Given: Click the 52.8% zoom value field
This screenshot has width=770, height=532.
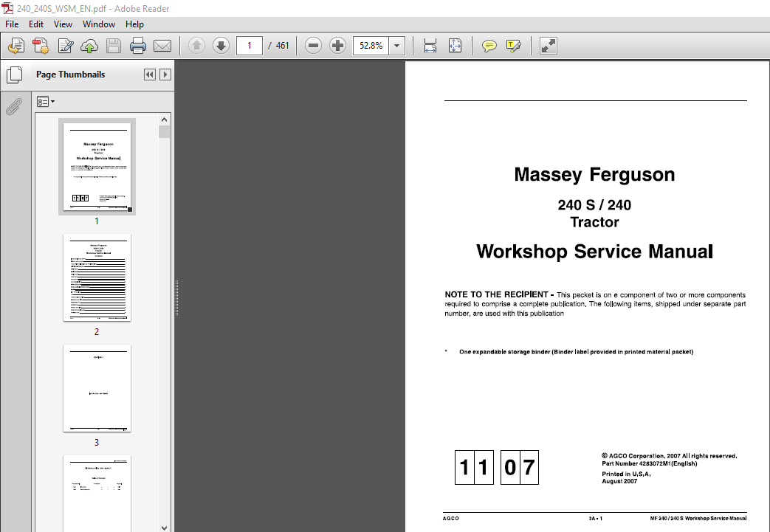Looking at the screenshot, I should click(x=371, y=46).
